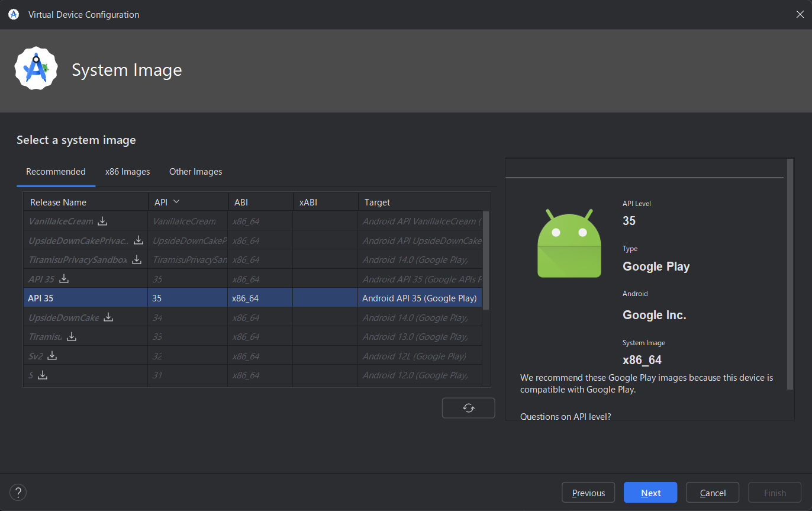Switch to the x86 Images tab
The width and height of the screenshot is (812, 511).
[127, 172]
